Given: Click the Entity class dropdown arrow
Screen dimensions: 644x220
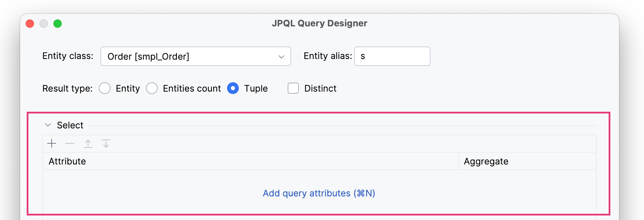Looking at the screenshot, I should [281, 57].
